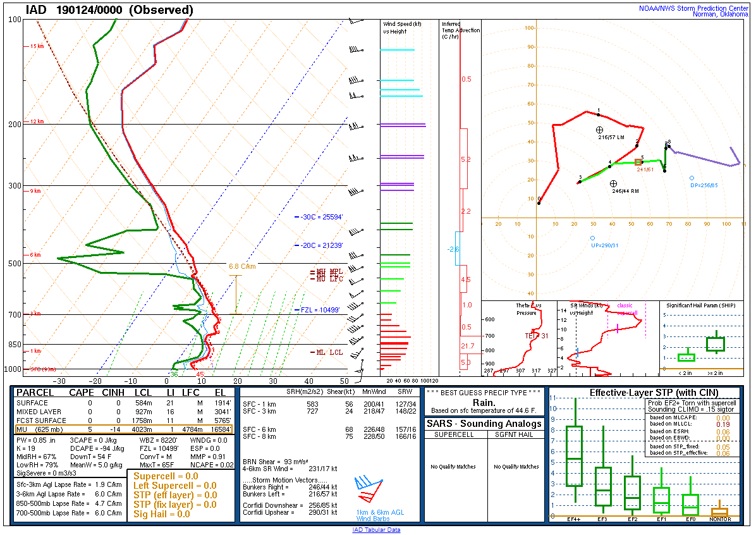Select the 'SFC - 6 km' shear row
This screenshot has height=535, width=756.
tap(329, 429)
